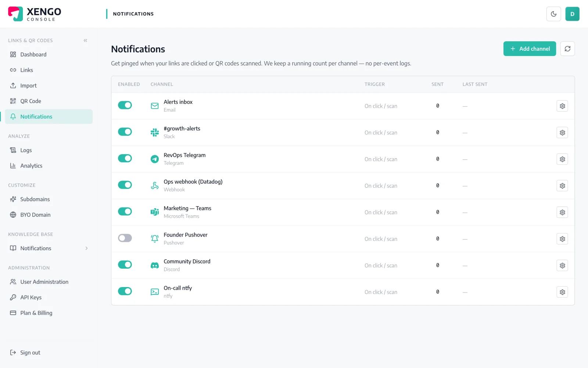The height and width of the screenshot is (368, 588).
Task: Open the Import page
Action: (x=49, y=85)
